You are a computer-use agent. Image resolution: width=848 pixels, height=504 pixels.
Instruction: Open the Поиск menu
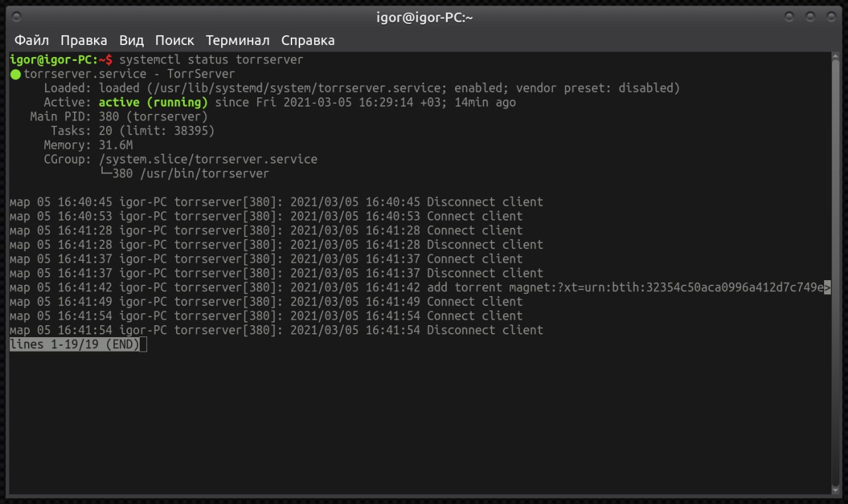(175, 40)
